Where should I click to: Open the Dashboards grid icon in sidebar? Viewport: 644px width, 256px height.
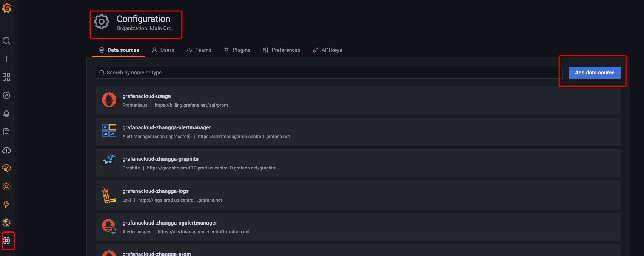pos(6,77)
